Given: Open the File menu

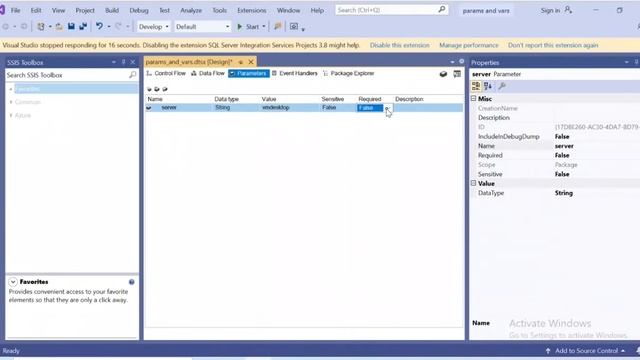Looking at the screenshot, I should [x=16, y=10].
